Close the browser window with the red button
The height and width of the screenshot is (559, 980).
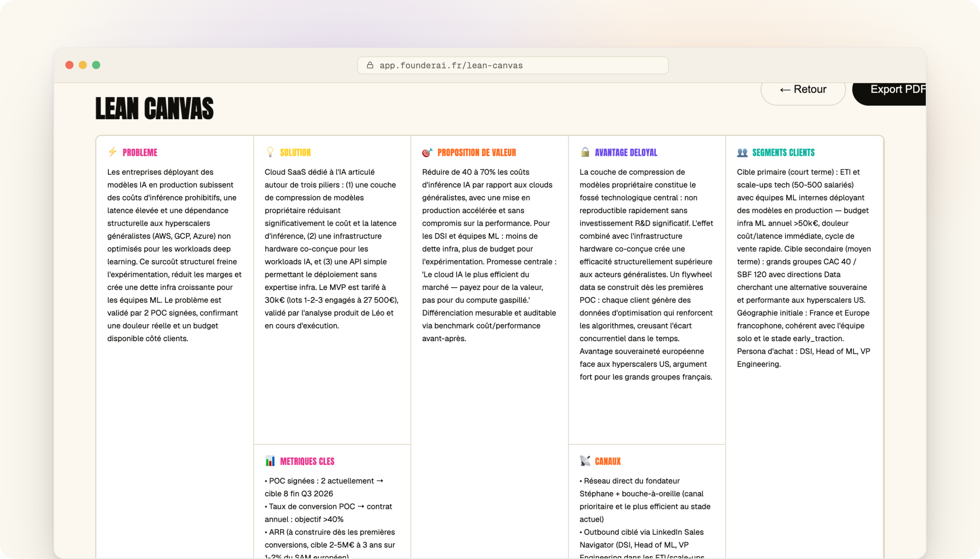tap(69, 65)
